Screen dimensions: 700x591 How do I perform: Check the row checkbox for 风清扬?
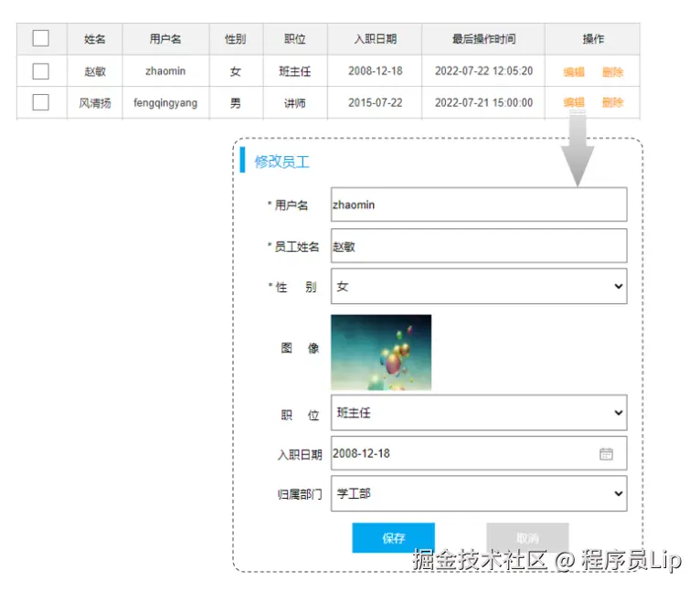point(40,102)
